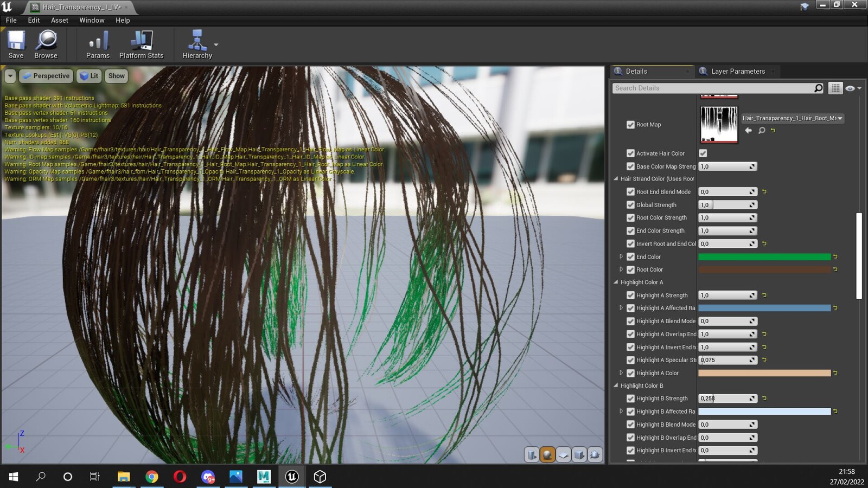This screenshot has height=488, width=868.
Task: Open Opera browser from the taskbar
Action: tap(180, 477)
